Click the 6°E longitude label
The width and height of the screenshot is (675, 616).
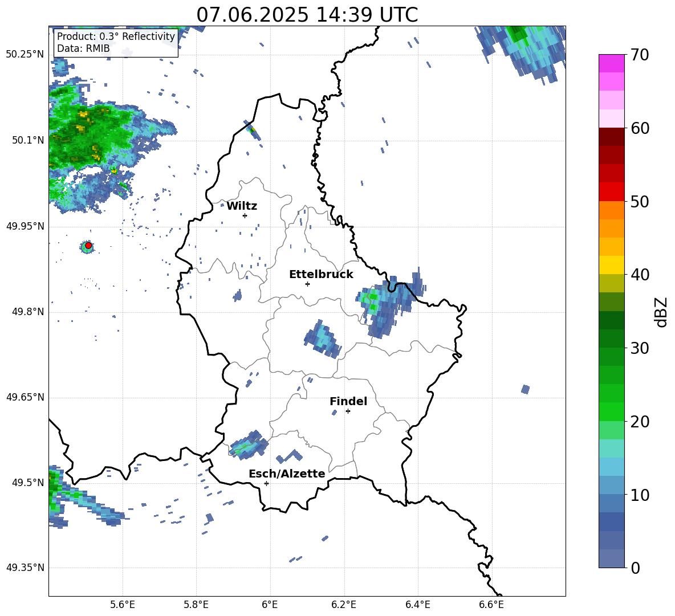click(x=270, y=605)
